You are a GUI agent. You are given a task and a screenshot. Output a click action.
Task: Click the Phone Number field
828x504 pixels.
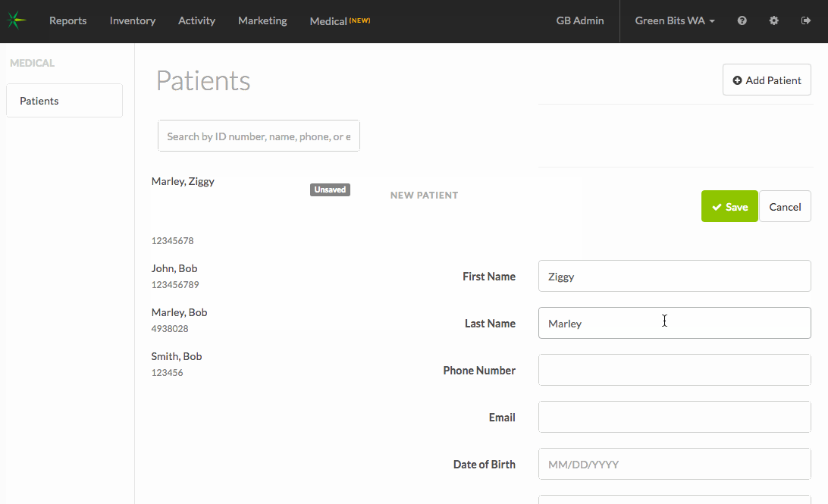point(673,371)
